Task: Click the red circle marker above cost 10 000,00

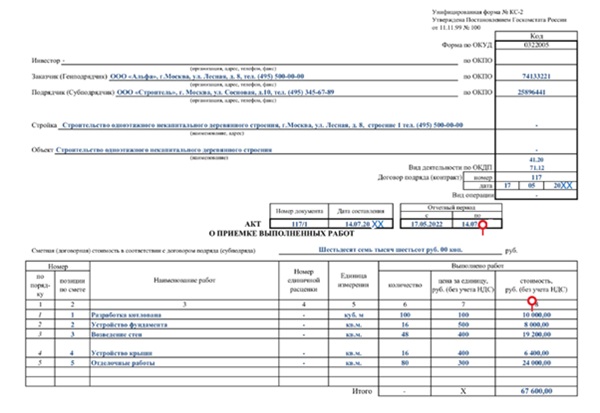Action: point(532,301)
